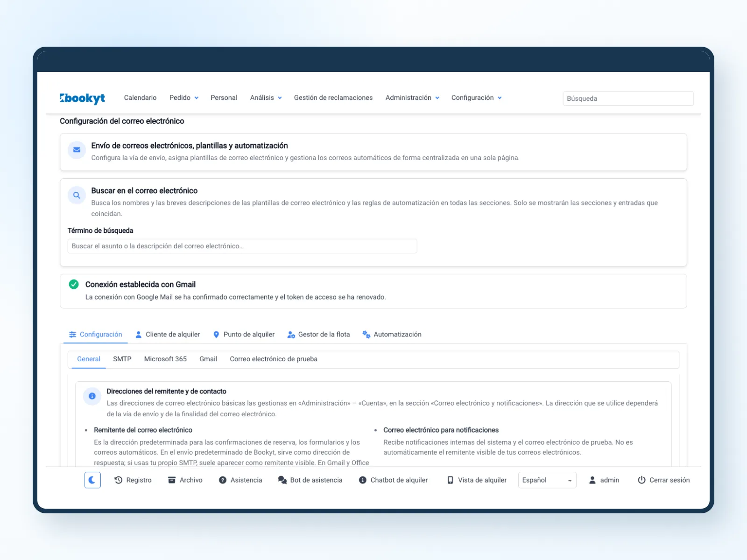Select the Gmail sub-tab
747x560 pixels.
point(208,359)
